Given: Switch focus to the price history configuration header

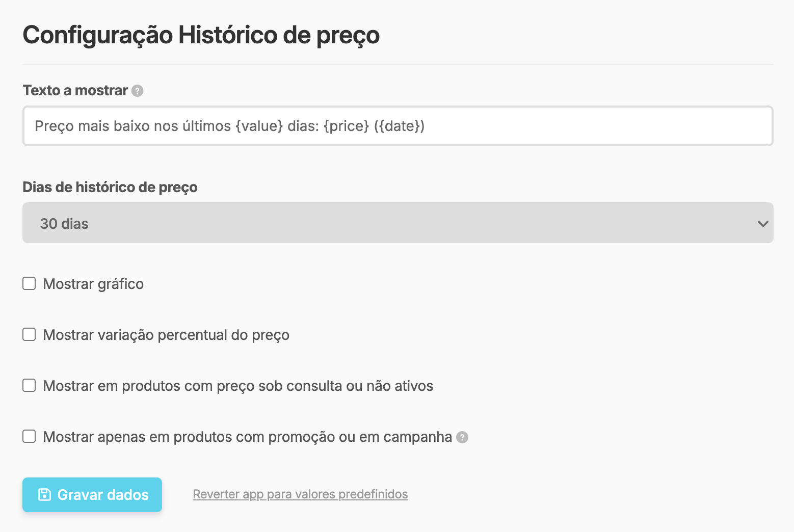Looking at the screenshot, I should pyautogui.click(x=200, y=35).
